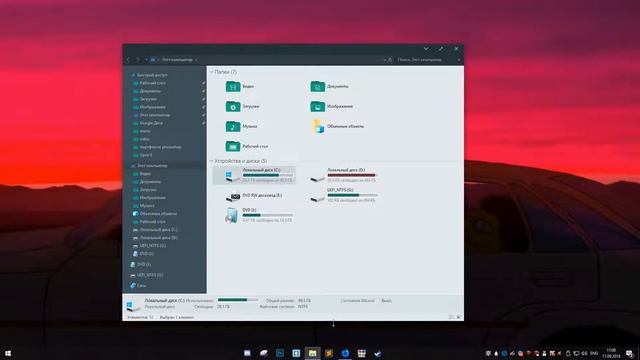Select the photoshop folder in sidebar

(157, 147)
